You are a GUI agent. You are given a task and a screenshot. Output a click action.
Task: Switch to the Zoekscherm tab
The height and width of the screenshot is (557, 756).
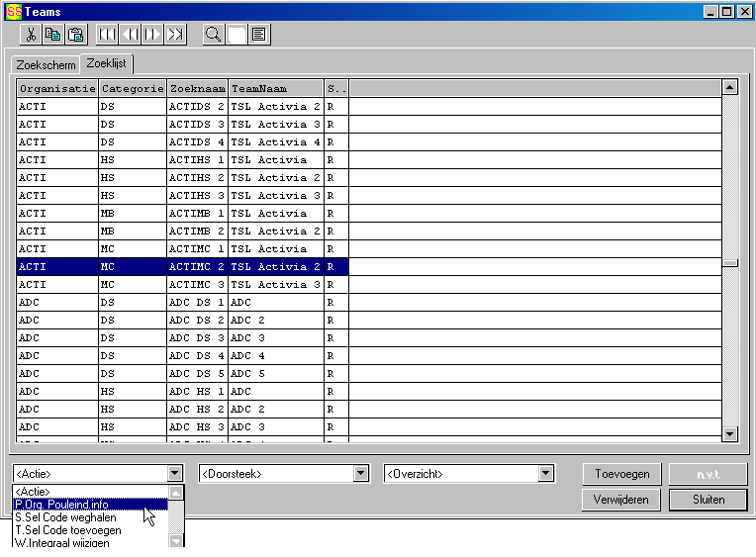(x=46, y=64)
